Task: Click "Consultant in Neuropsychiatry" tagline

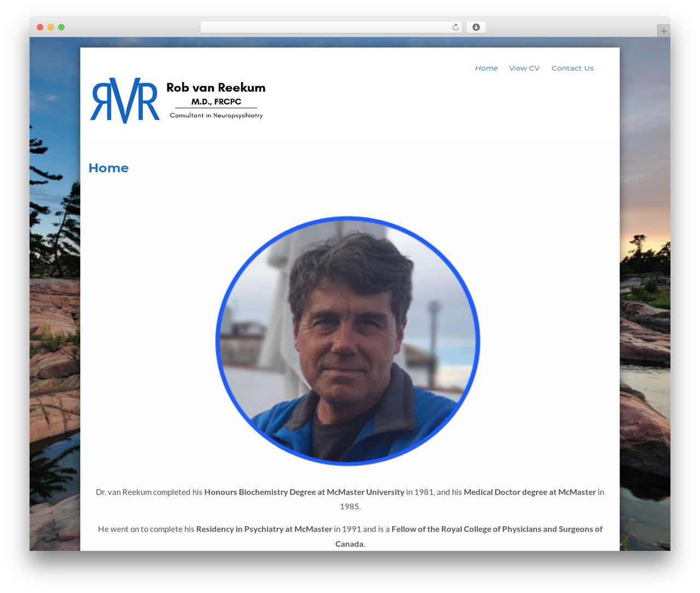Action: click(x=216, y=115)
